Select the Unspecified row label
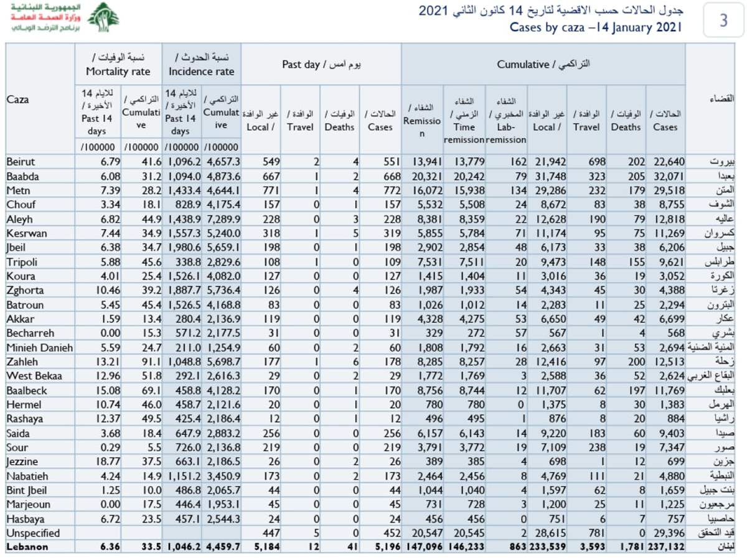Viewport: 747px width, 560px height. (33, 533)
